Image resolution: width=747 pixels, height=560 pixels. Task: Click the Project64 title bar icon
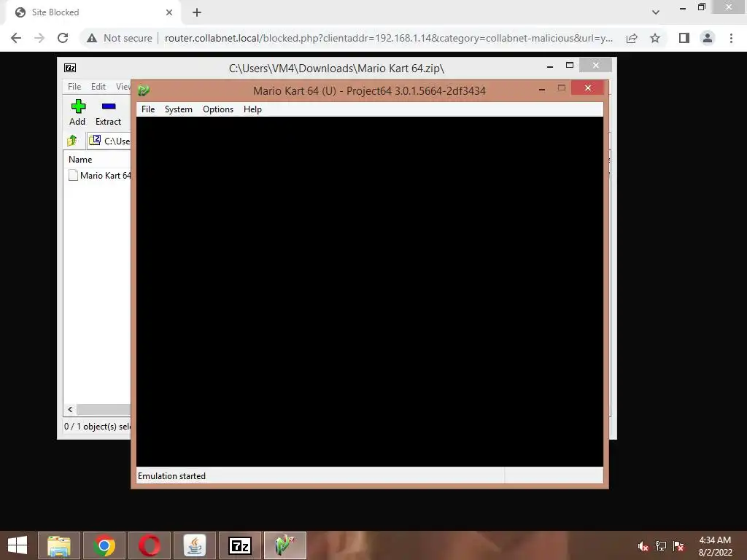coord(144,90)
